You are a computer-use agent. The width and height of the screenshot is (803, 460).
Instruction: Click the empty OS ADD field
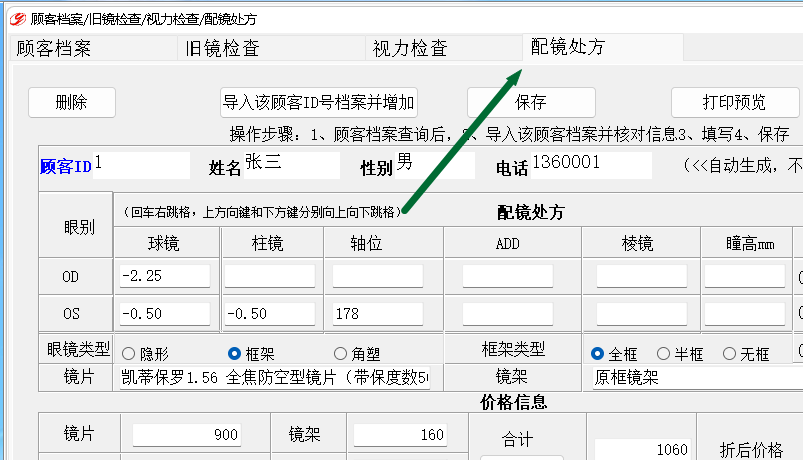508,313
